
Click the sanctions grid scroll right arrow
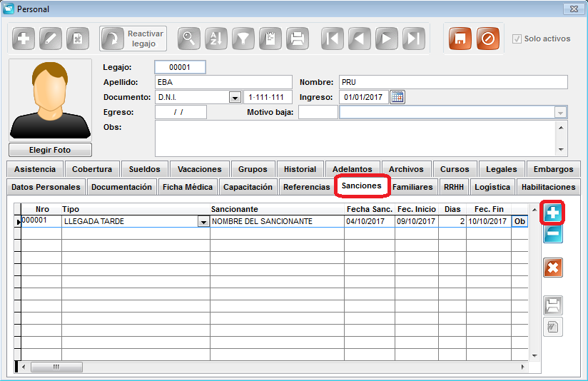(x=523, y=367)
